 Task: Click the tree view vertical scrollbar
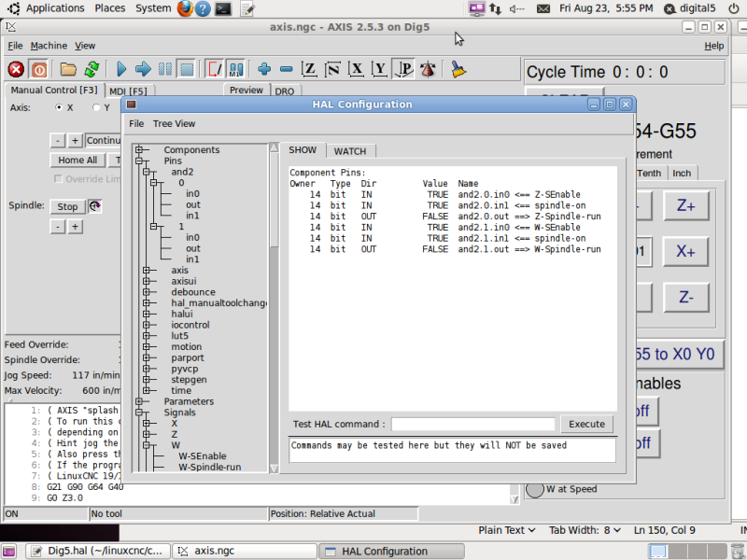[274, 308]
